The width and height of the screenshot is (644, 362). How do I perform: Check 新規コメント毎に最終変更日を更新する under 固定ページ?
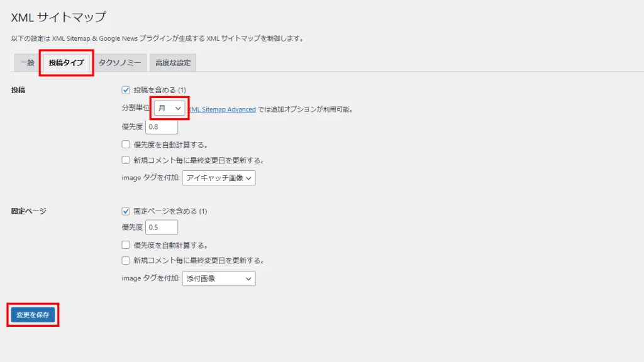pos(126,261)
